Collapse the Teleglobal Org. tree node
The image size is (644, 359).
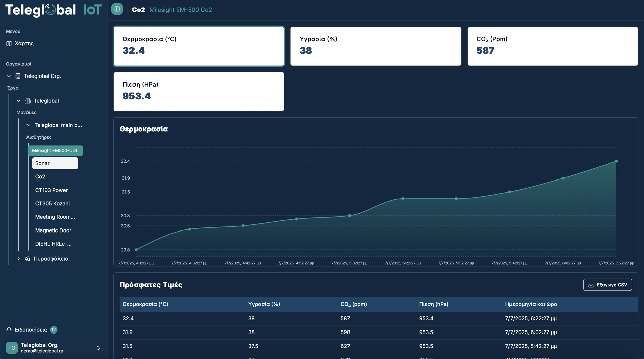[9, 76]
